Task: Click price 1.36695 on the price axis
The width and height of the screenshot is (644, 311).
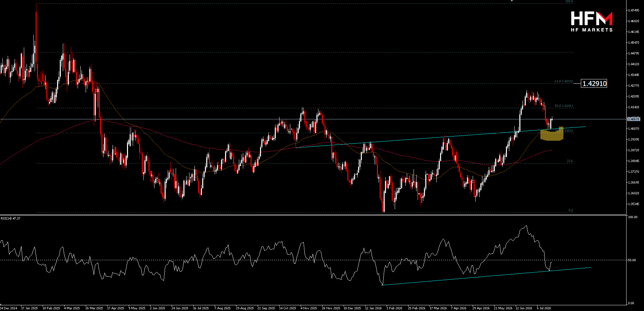Action: pyautogui.click(x=634, y=183)
